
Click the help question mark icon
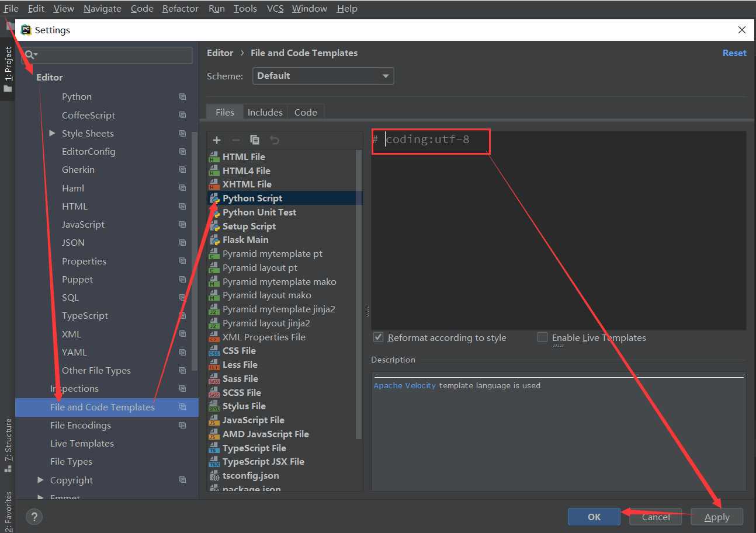click(x=34, y=517)
